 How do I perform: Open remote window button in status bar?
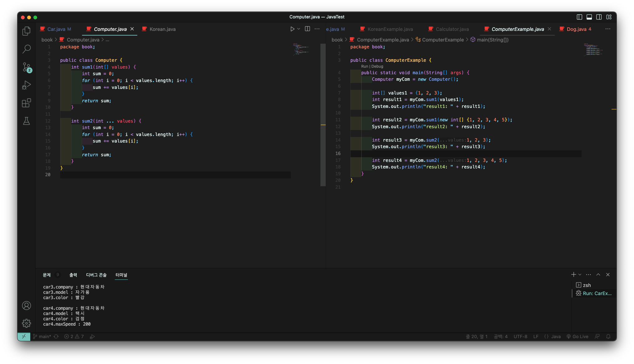pyautogui.click(x=24, y=337)
